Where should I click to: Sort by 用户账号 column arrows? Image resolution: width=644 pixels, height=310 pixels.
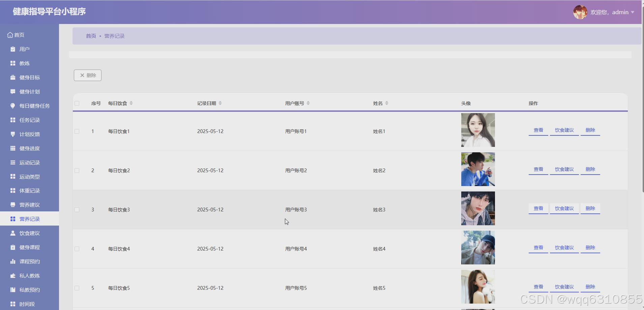click(308, 103)
